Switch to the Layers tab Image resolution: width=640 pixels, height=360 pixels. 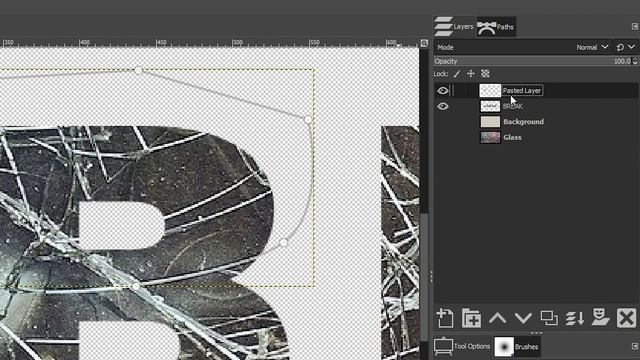(x=454, y=27)
